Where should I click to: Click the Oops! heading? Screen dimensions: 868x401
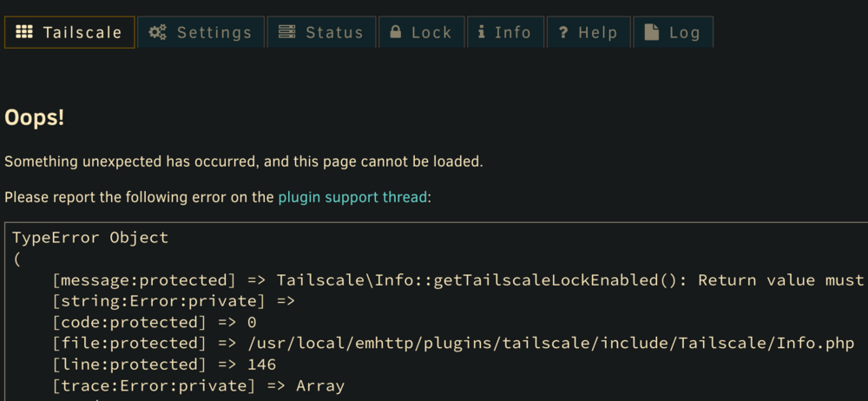(35, 118)
